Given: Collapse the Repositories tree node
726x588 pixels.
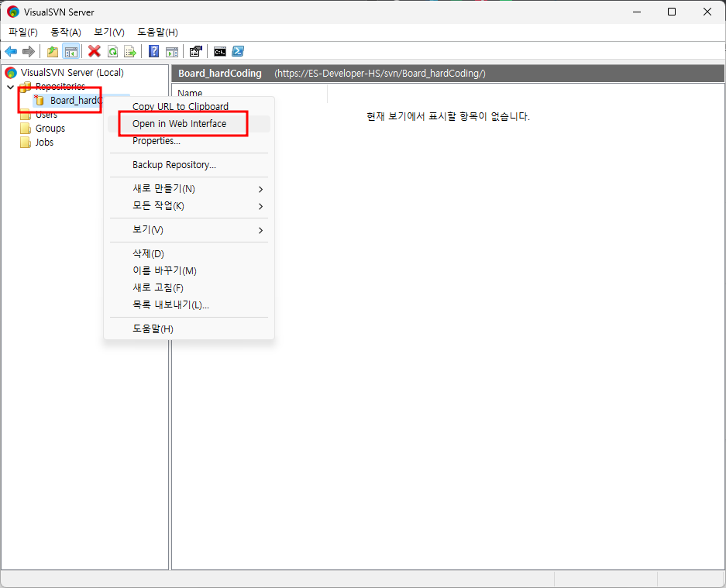Looking at the screenshot, I should coord(10,87).
